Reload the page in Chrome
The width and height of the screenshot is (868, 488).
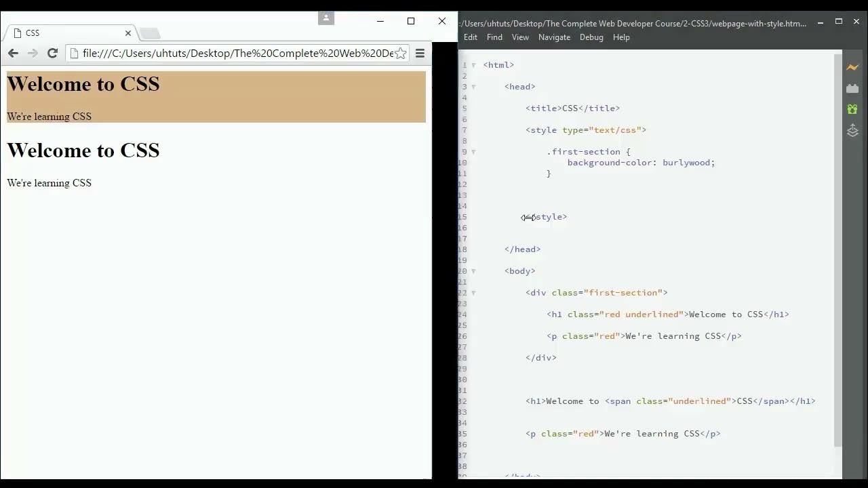[x=52, y=53]
